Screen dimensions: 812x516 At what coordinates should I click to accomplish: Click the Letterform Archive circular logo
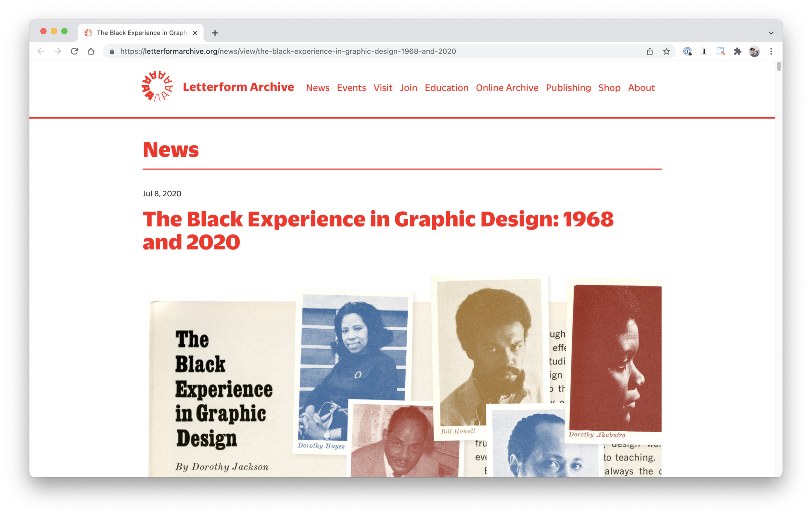click(x=157, y=86)
